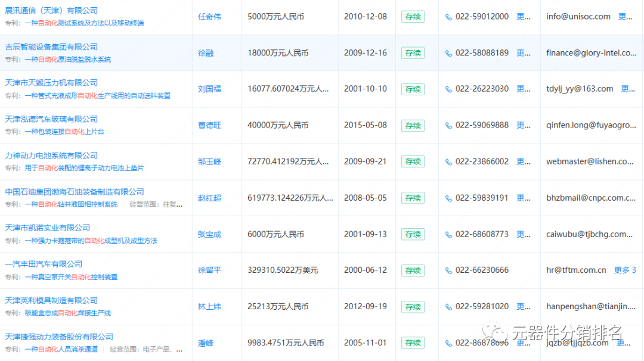Show more emails after tdylj_yy@163.com
644x361 pixels.
[628, 89]
